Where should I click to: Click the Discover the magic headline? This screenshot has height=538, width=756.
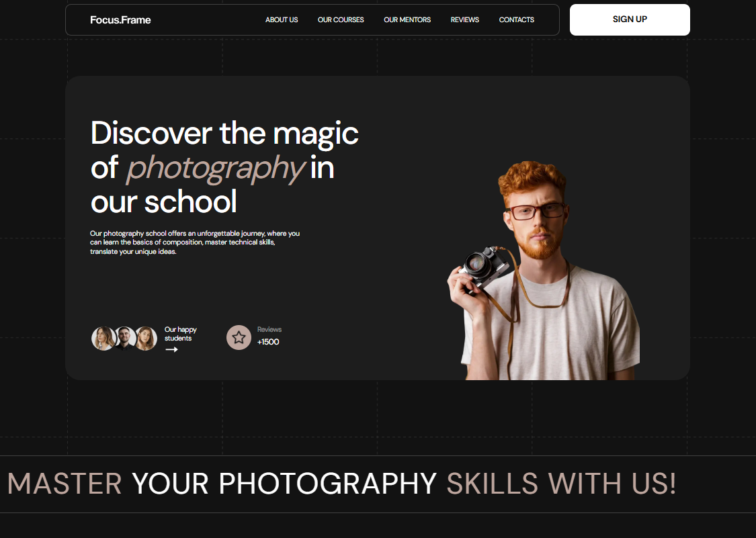point(224,133)
